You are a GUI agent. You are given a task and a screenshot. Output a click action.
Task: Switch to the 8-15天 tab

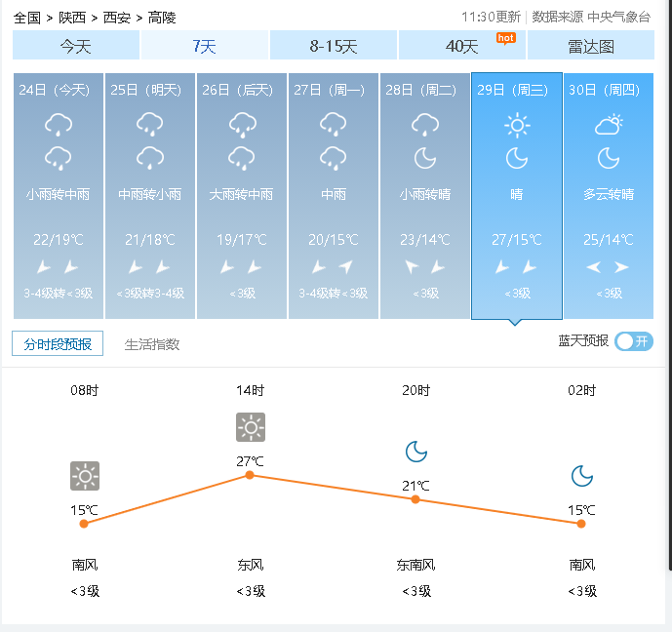(334, 45)
